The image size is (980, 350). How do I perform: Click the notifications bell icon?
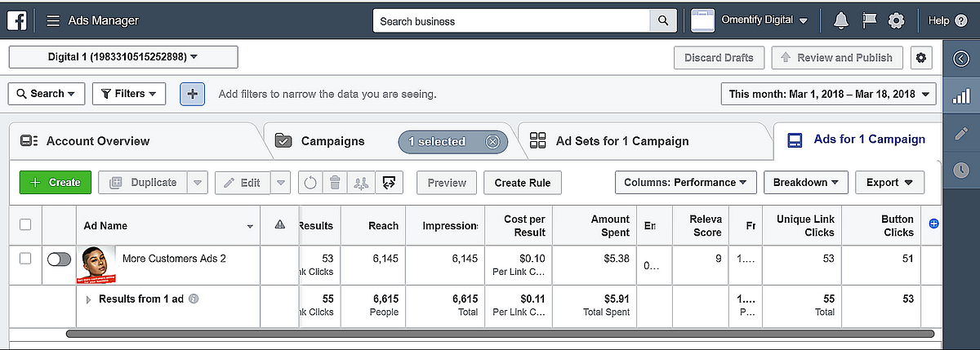pos(841,20)
